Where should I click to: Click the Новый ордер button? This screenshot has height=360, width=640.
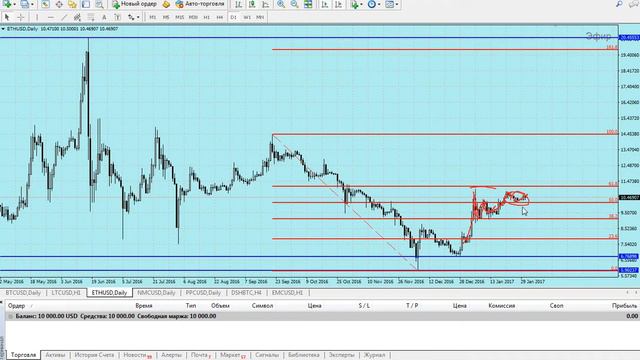click(x=134, y=4)
